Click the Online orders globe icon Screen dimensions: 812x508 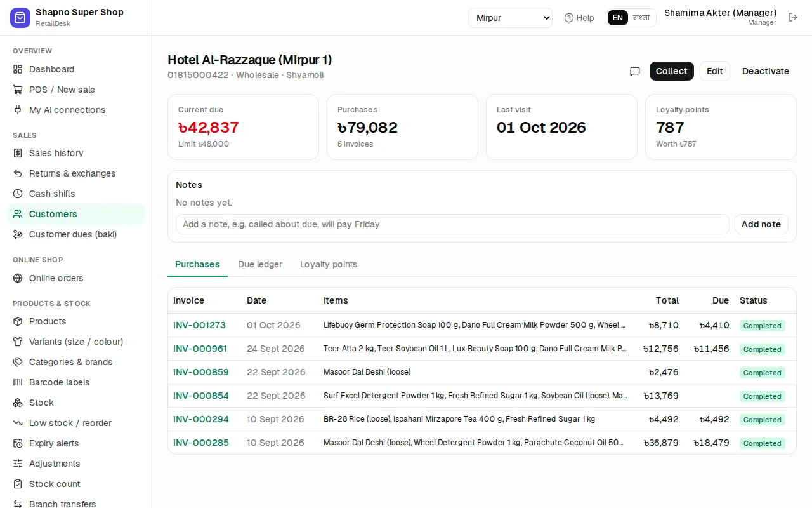18,278
